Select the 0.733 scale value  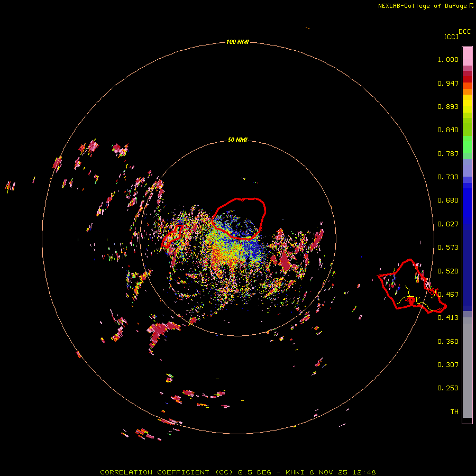pyautogui.click(x=448, y=177)
